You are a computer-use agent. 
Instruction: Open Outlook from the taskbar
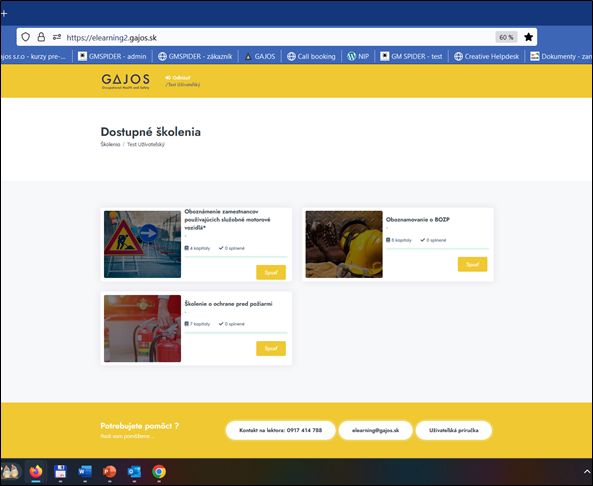(134, 472)
